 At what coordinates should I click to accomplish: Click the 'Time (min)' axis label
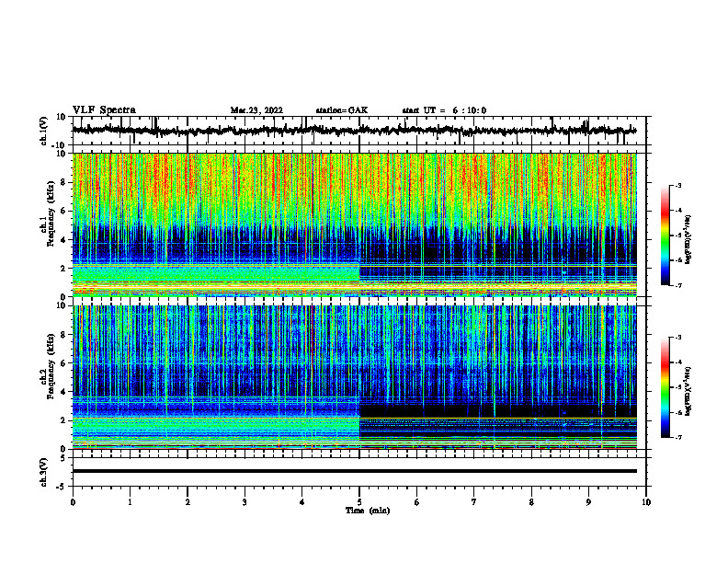tap(368, 511)
